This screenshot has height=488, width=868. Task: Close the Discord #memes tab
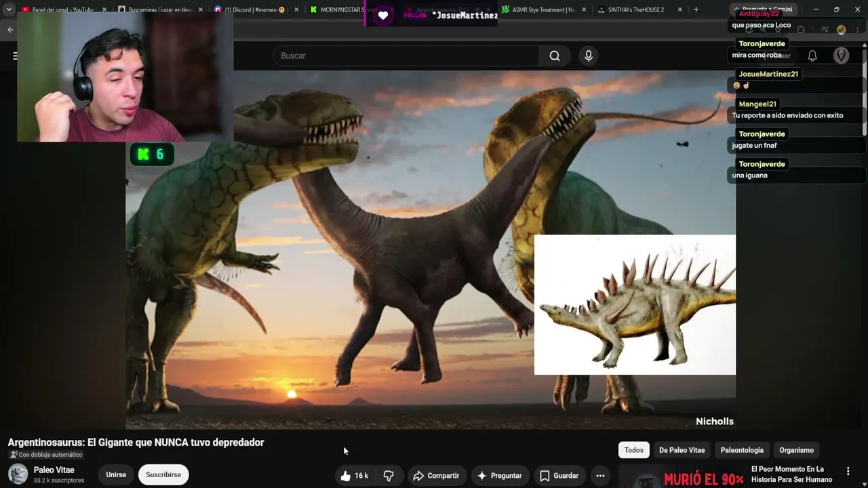[x=296, y=9]
